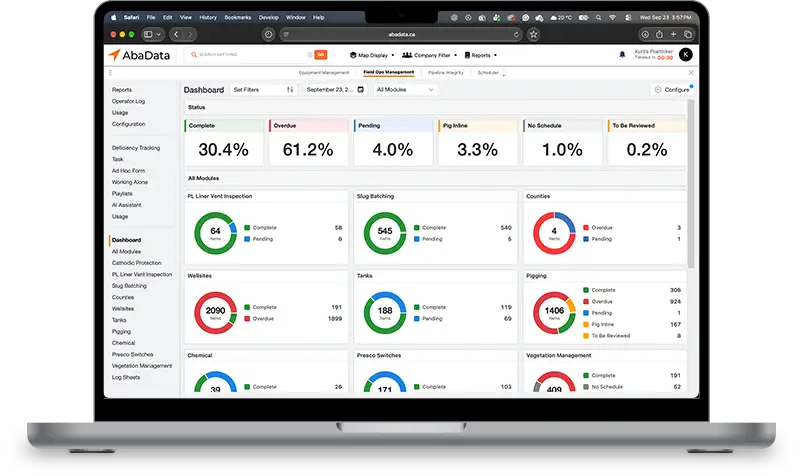800x476 pixels.
Task: Clear the search field with x icon
Action: pyautogui.click(x=310, y=55)
